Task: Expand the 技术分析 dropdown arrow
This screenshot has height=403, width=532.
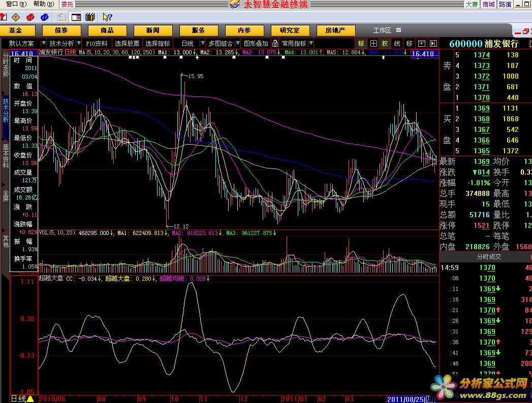Action: (79, 43)
